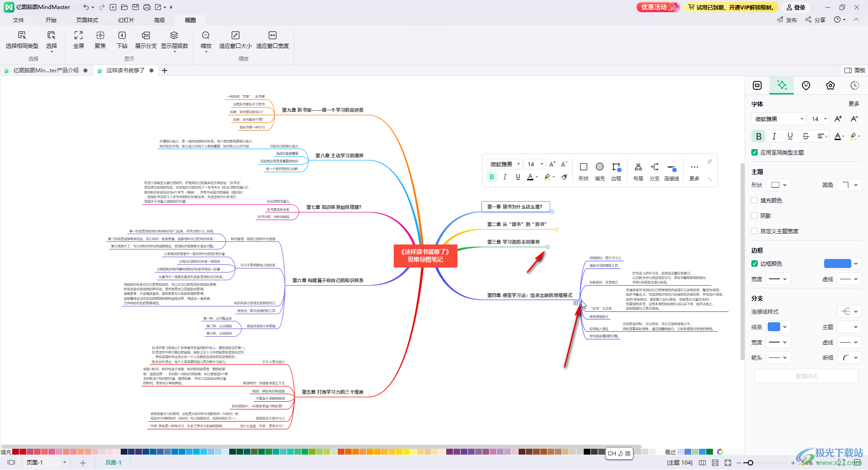
Task: Open the Border tool in floating toolbar
Action: point(616,171)
